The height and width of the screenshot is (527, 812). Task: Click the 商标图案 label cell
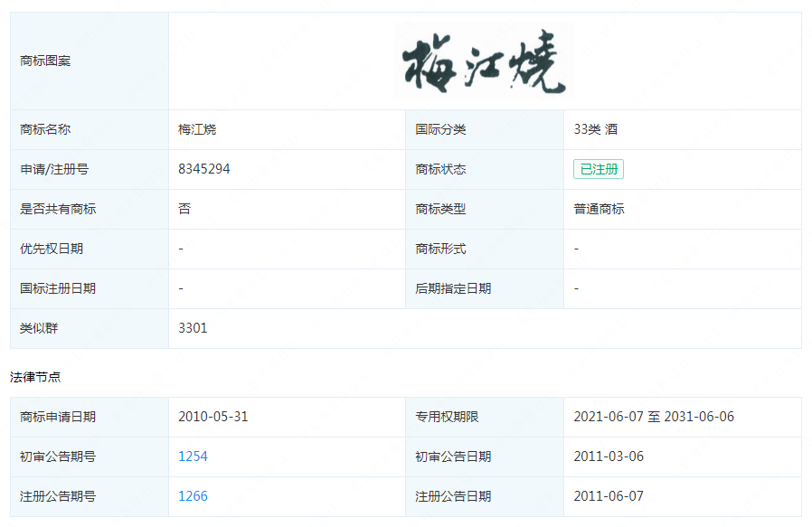(x=90, y=61)
